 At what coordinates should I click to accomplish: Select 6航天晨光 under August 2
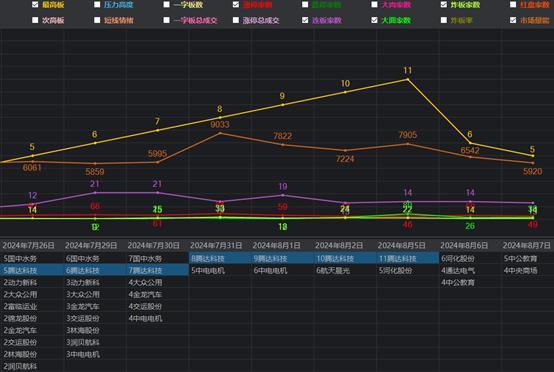333,271
